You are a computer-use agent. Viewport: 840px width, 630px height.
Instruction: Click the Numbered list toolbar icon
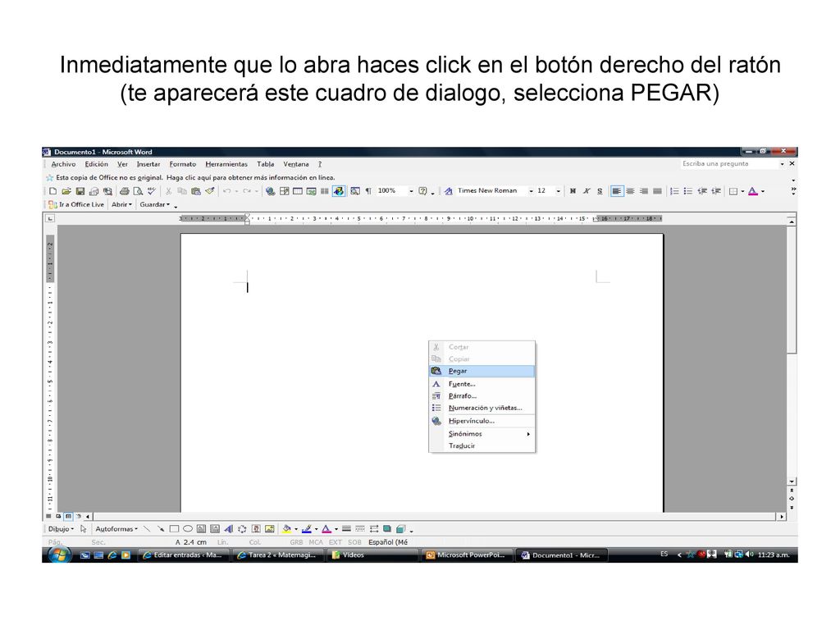pos(674,191)
